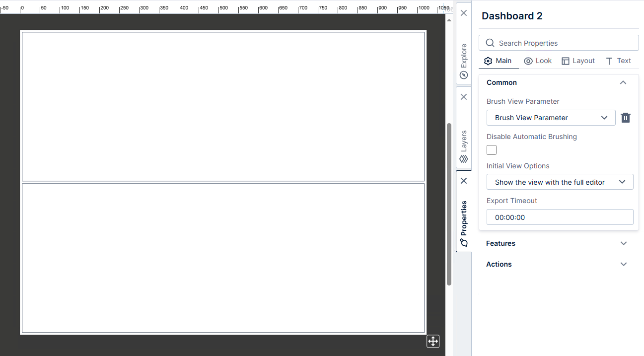Screen dimensions: 644x356
Task: Click the Search Properties field
Action: (x=559, y=43)
